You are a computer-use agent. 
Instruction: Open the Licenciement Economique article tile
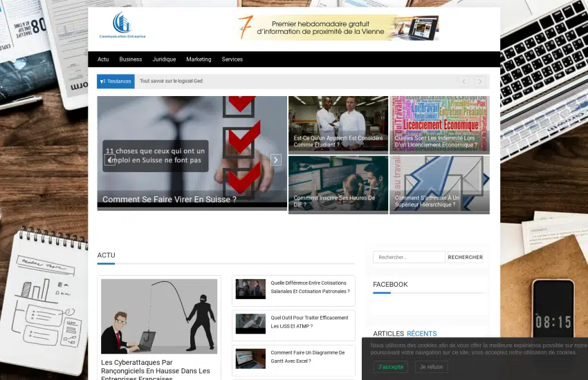pos(439,125)
